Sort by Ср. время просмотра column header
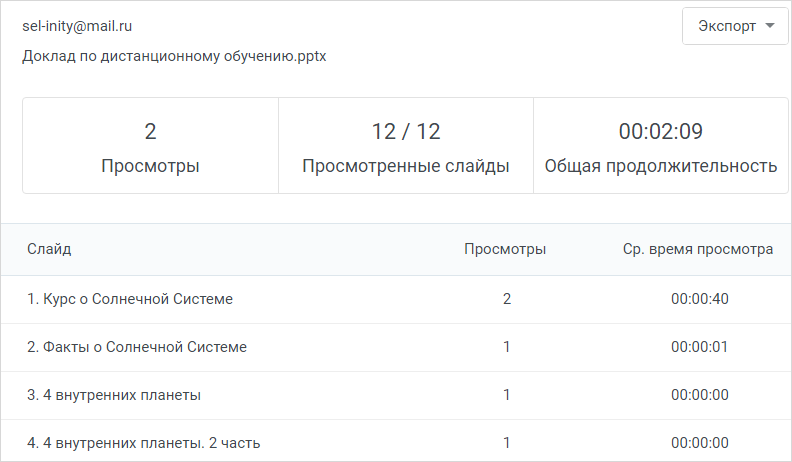The width and height of the screenshot is (792, 462). 698,249
